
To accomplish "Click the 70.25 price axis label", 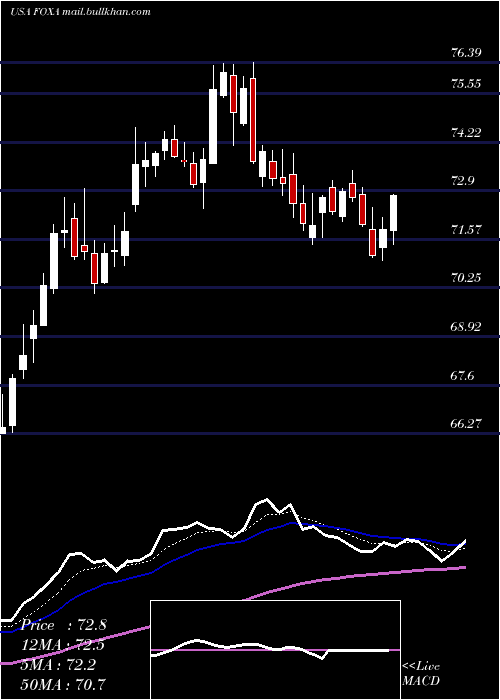I will pyautogui.click(x=466, y=278).
